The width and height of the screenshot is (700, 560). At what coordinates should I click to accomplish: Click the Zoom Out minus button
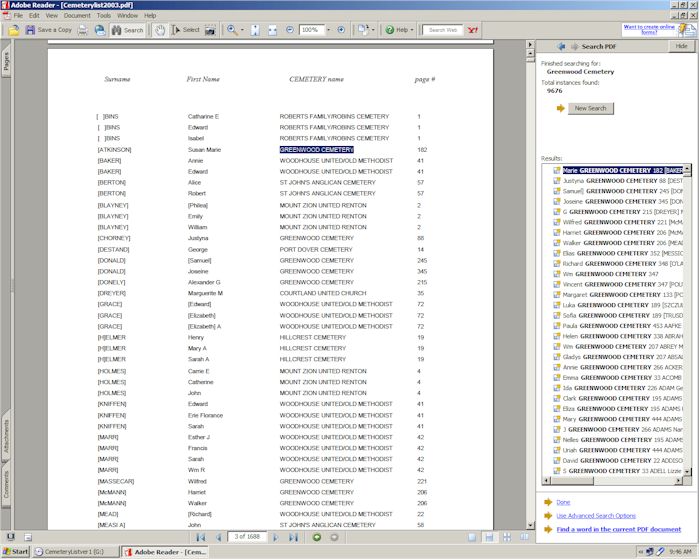pos(290,30)
